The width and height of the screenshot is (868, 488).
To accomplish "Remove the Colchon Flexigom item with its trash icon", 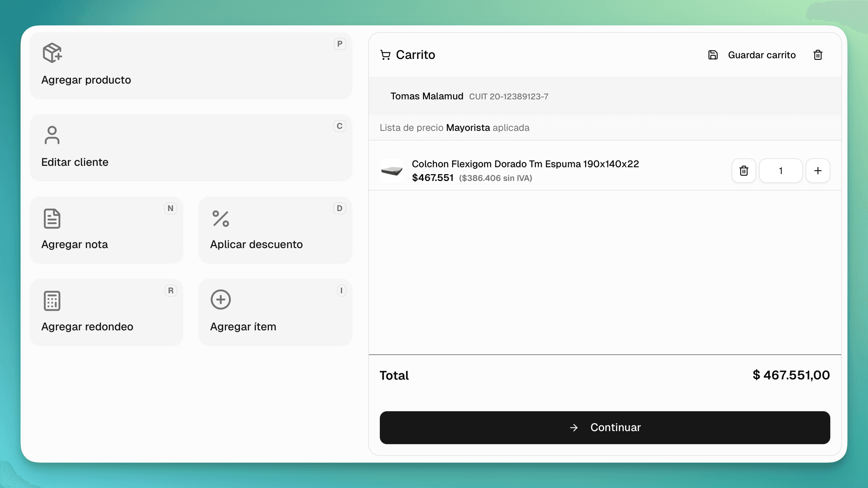I will pyautogui.click(x=744, y=171).
